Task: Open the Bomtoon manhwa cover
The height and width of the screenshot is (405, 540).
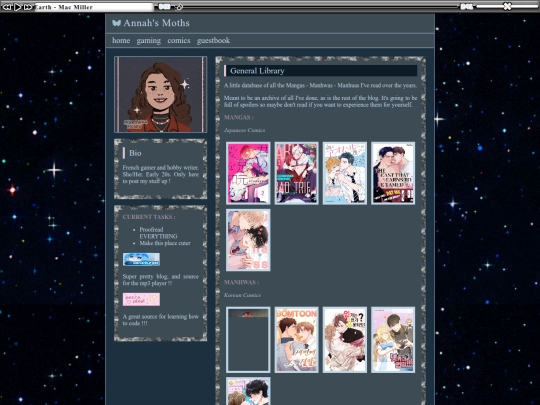Action: (x=296, y=340)
